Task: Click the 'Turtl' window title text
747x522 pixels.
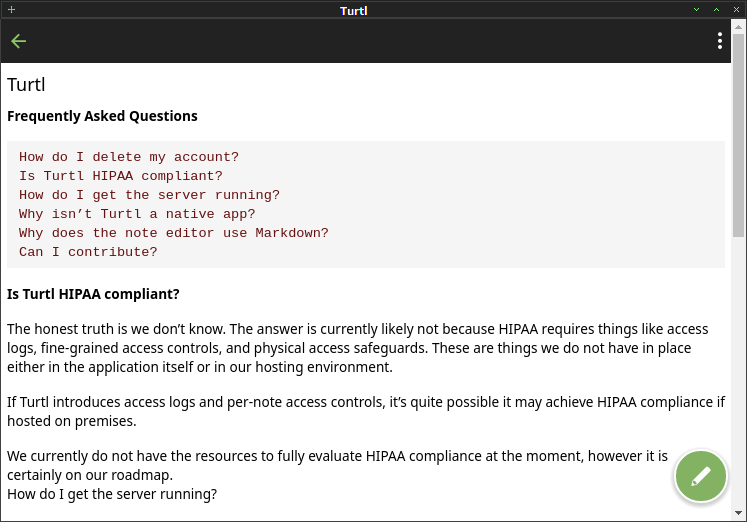Action: 353,10
